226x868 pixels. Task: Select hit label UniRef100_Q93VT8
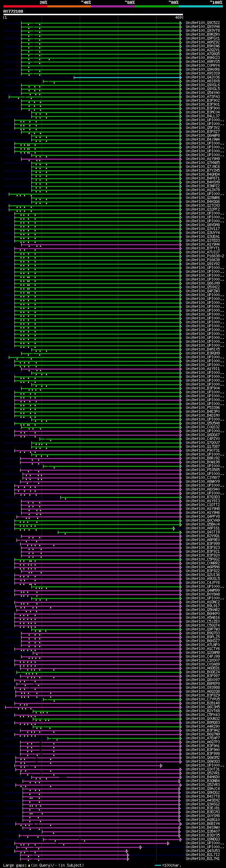pyautogui.click(x=203, y=30)
